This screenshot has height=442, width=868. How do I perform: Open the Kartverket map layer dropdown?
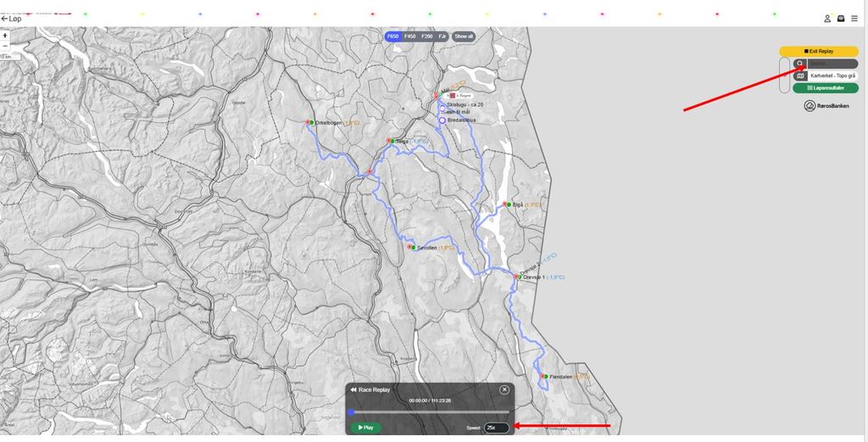click(825, 76)
